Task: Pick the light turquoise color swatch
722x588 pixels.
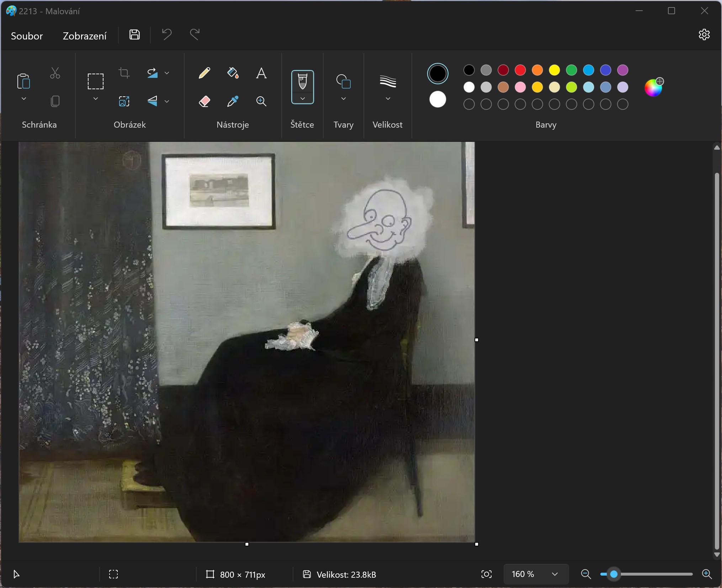Action: point(588,87)
